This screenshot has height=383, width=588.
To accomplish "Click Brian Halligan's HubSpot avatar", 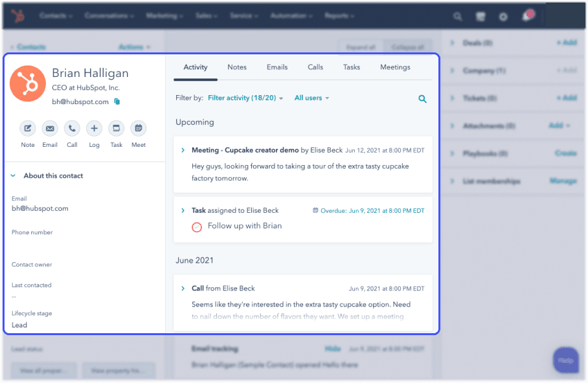I will [27, 83].
